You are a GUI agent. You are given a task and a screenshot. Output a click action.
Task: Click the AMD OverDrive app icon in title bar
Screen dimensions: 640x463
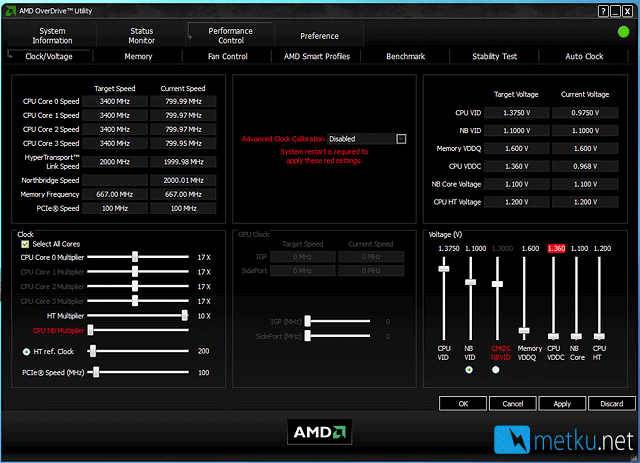coord(11,11)
